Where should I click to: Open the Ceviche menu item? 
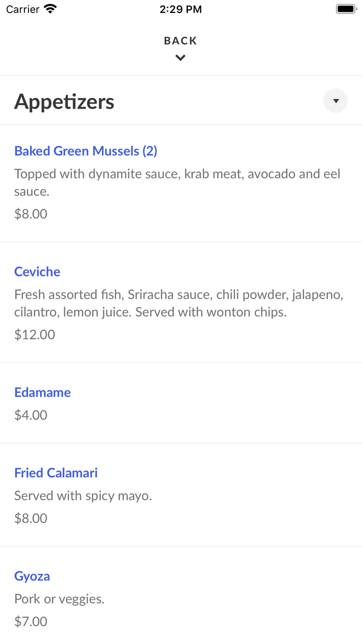click(37, 272)
